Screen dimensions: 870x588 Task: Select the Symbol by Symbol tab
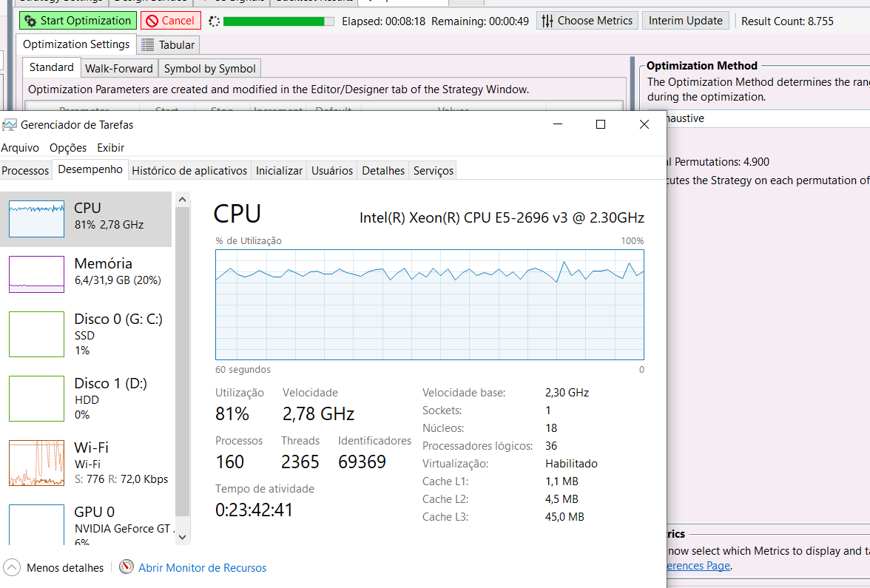point(210,68)
